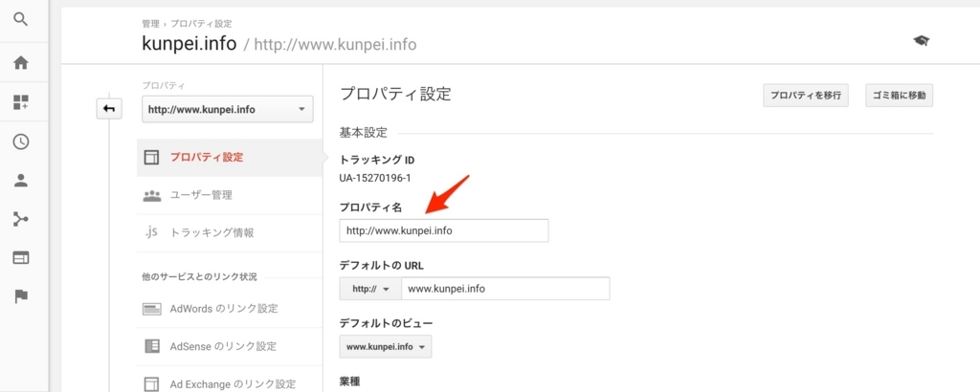980x392 pixels.
Task: Click 管理 breadcrumb link
Action: tap(149, 24)
